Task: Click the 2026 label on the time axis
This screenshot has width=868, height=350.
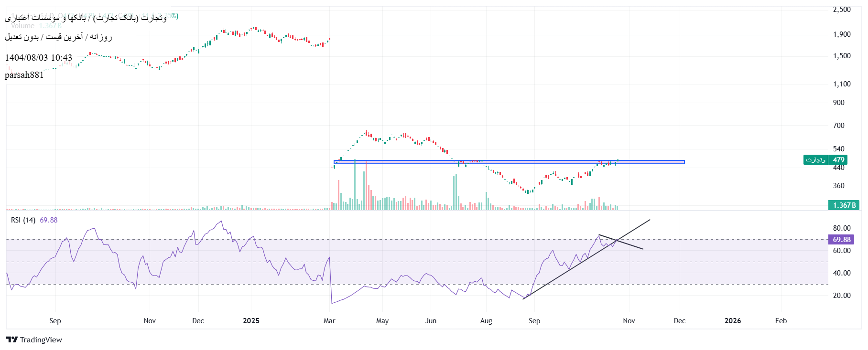Action: pos(732,321)
